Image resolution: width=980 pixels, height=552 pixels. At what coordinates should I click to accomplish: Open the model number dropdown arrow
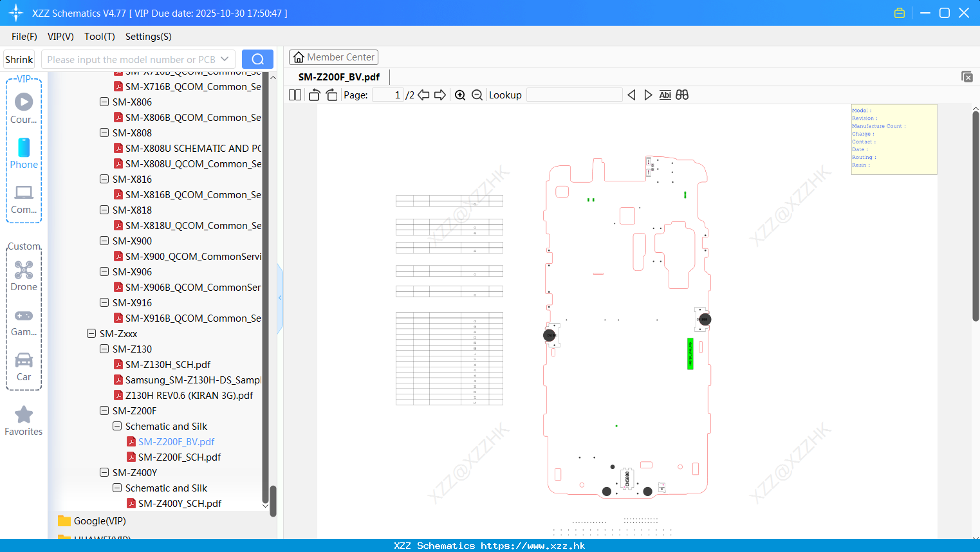point(225,59)
